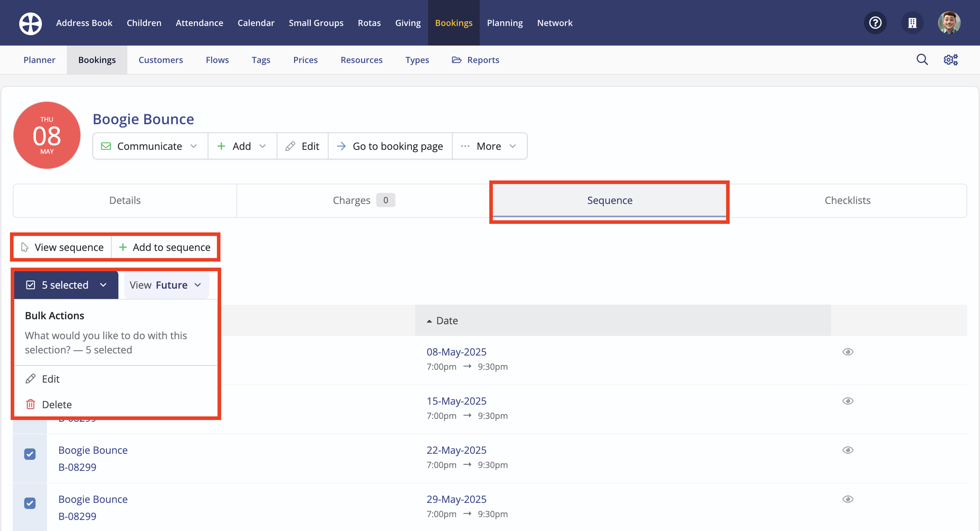Click the building organisation icon
This screenshot has height=531, width=980.
(x=912, y=23)
